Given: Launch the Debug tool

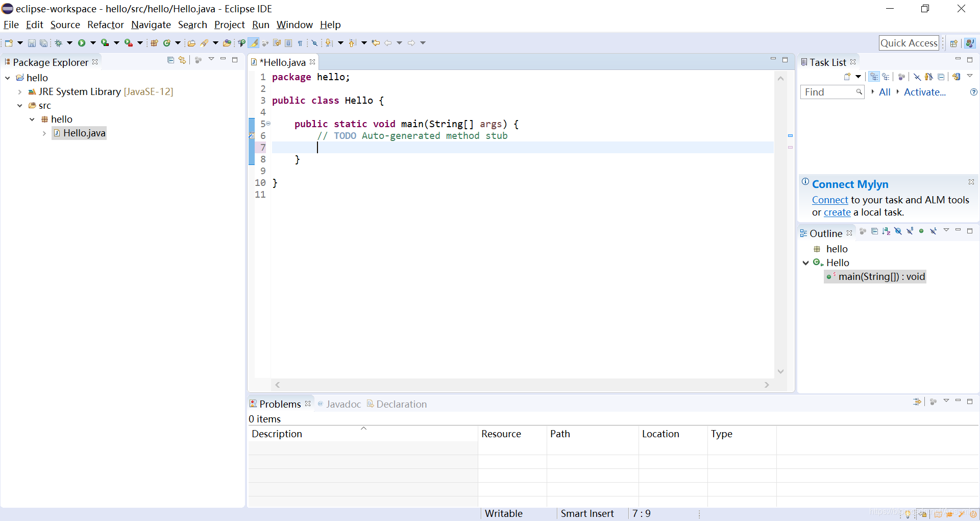Looking at the screenshot, I should [58, 43].
